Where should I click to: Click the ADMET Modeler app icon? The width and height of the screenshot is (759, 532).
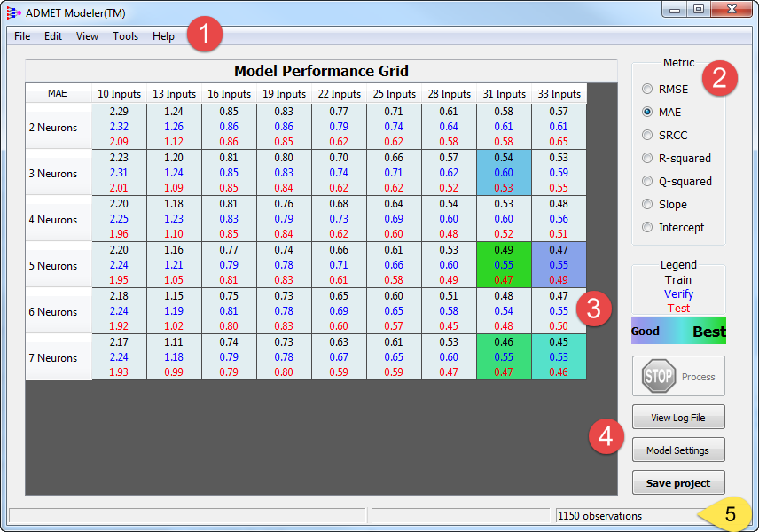pyautogui.click(x=13, y=12)
